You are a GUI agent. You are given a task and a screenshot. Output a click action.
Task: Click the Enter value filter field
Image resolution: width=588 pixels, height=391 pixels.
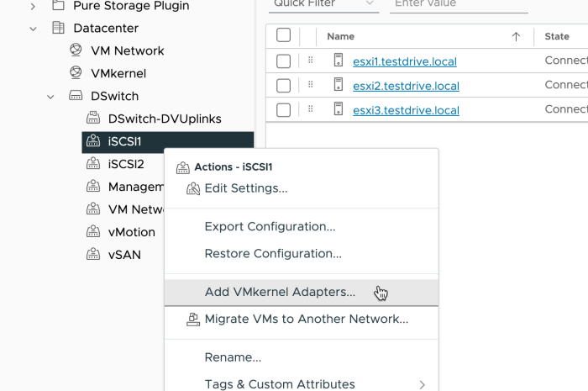(459, 3)
